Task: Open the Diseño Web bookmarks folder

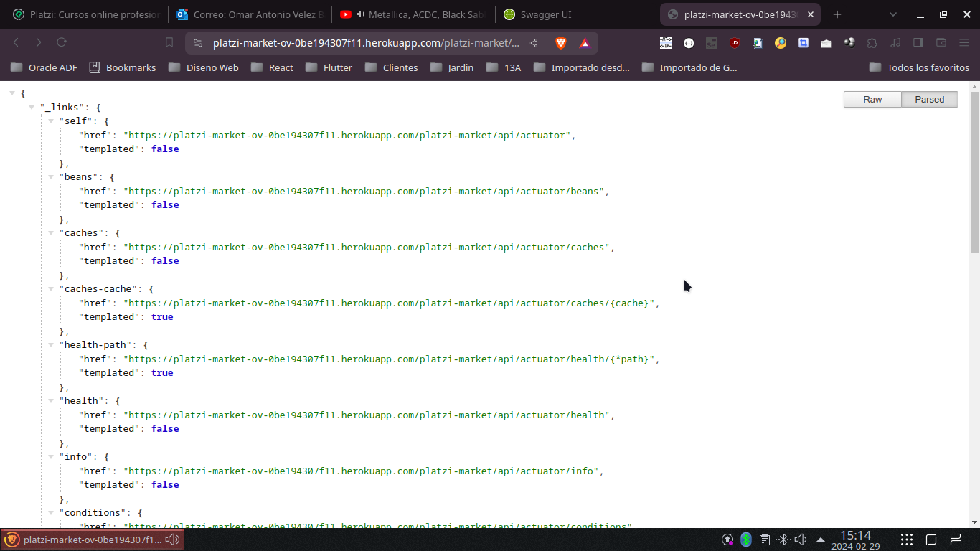Action: (x=203, y=67)
